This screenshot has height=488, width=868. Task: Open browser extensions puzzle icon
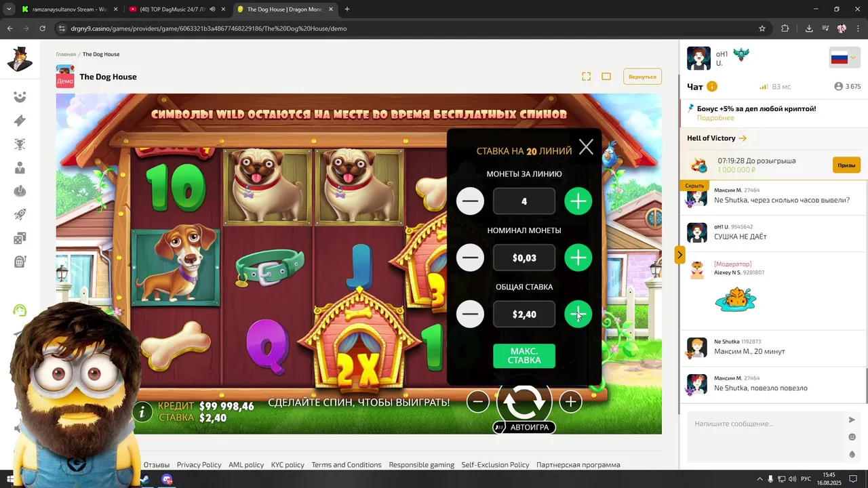point(785,28)
